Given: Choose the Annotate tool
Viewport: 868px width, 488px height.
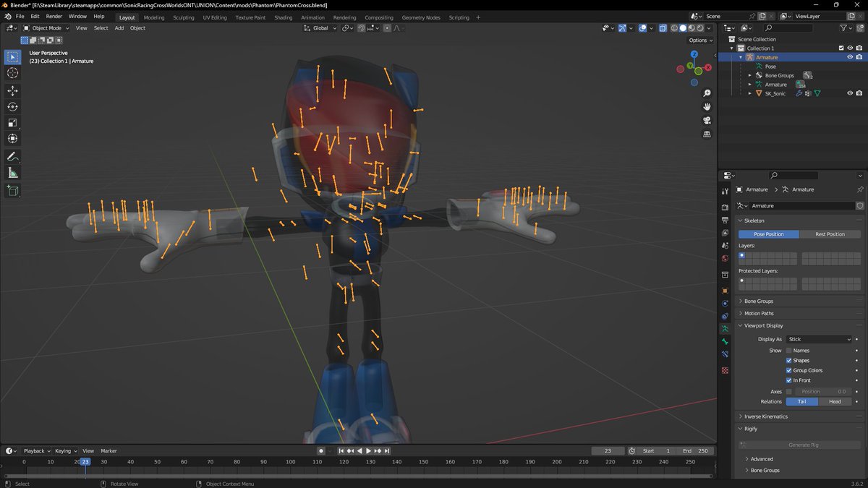Looking at the screenshot, I should [12, 156].
